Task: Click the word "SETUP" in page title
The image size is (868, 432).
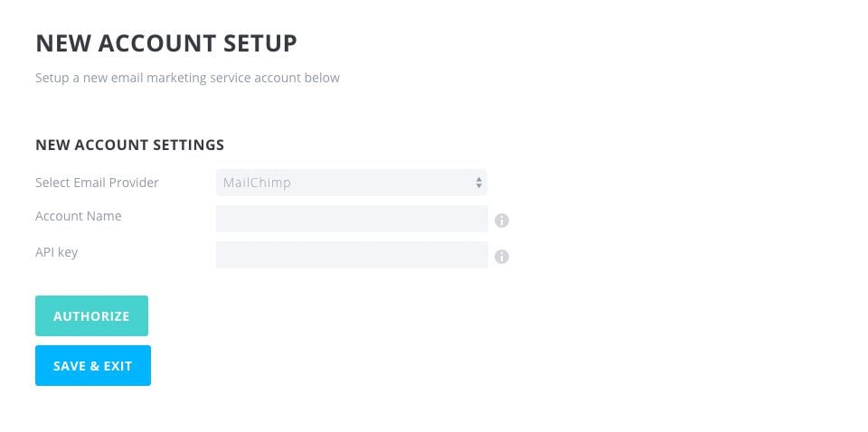Action: pos(256,42)
